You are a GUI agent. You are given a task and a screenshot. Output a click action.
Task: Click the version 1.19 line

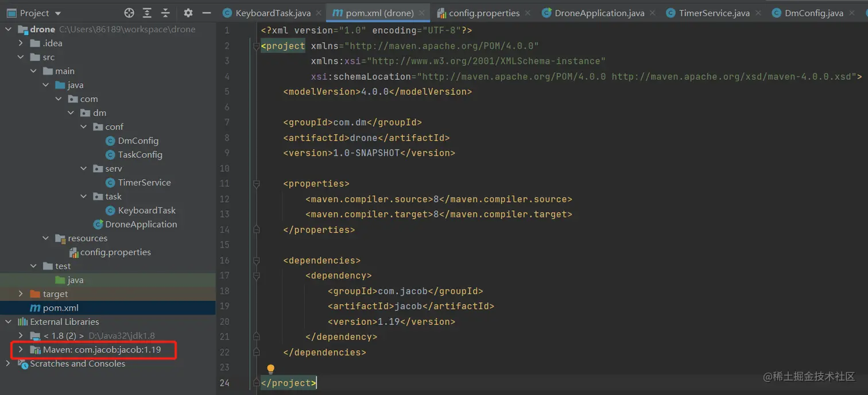pyautogui.click(x=392, y=322)
